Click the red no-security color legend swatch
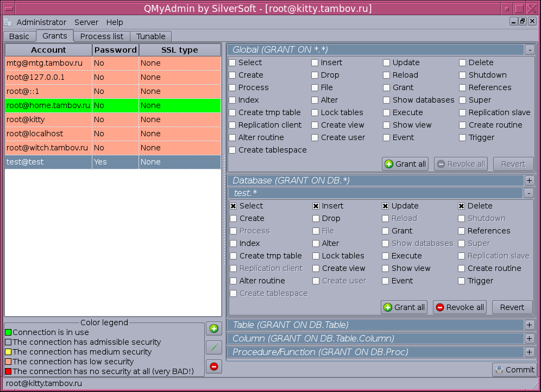541x392 pixels. pos(8,371)
